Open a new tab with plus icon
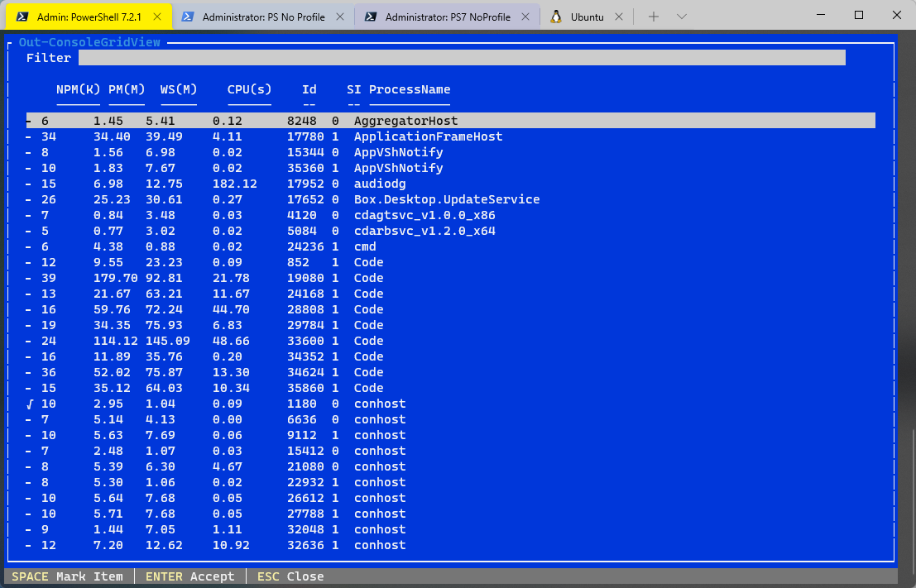 coord(654,17)
